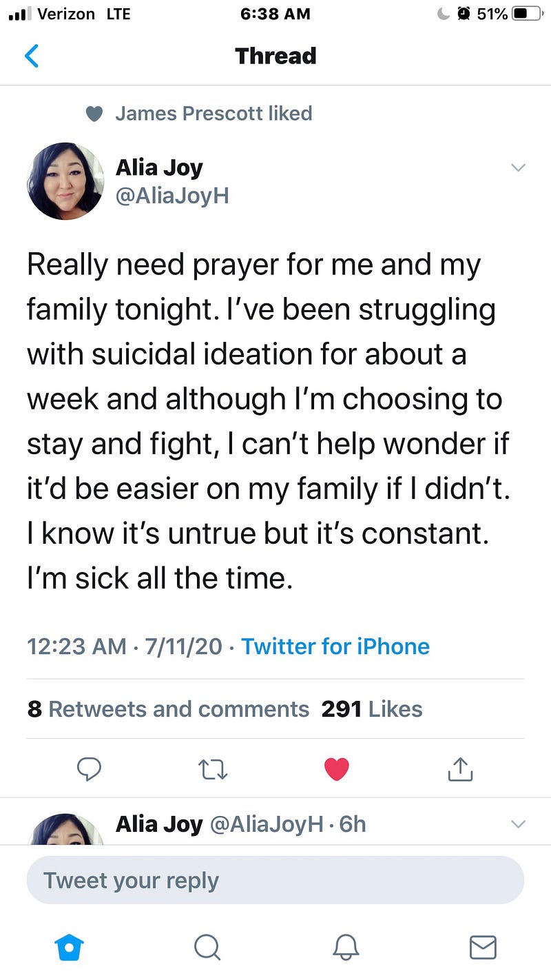Tap the Alia Joy display name
The image size is (551, 980).
click(x=159, y=167)
